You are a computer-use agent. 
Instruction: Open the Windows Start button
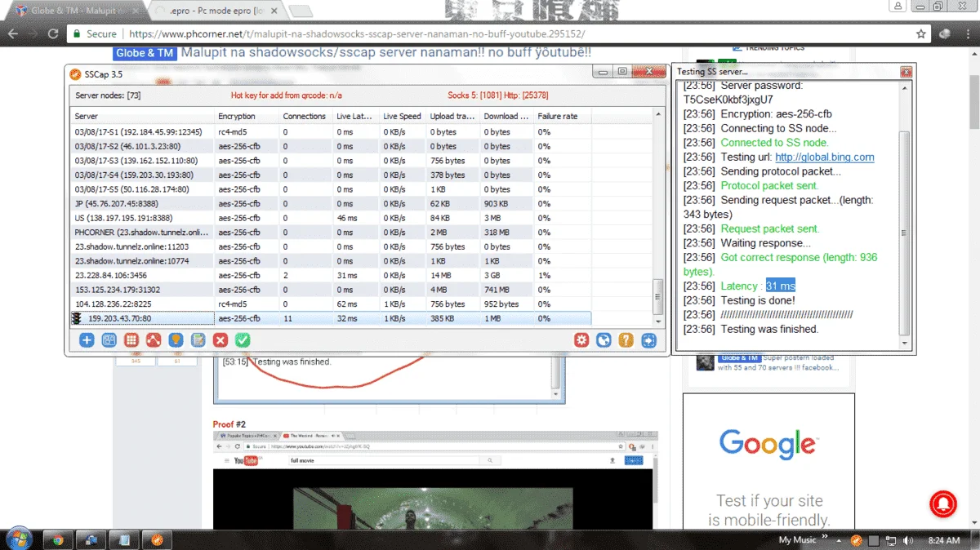(x=18, y=539)
